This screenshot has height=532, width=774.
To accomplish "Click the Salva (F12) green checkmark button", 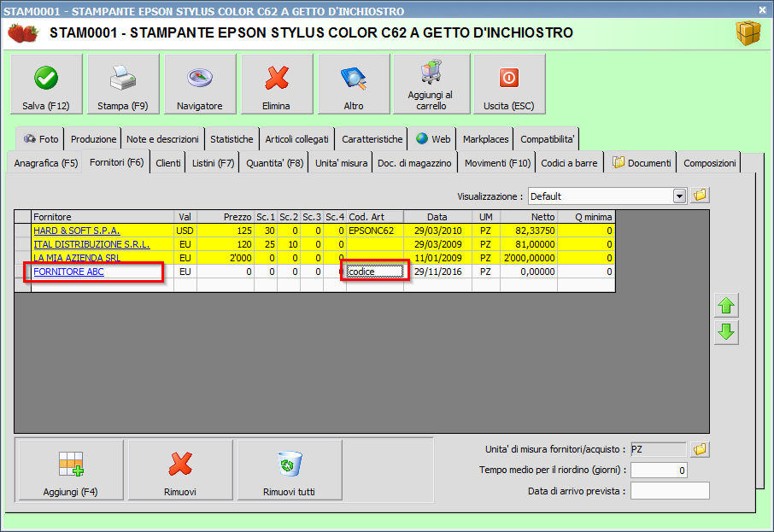I will tap(46, 85).
